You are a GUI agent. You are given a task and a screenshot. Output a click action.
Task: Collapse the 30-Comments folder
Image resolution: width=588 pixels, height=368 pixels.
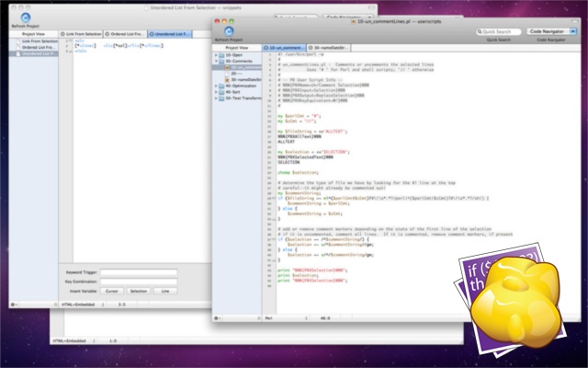click(x=217, y=61)
